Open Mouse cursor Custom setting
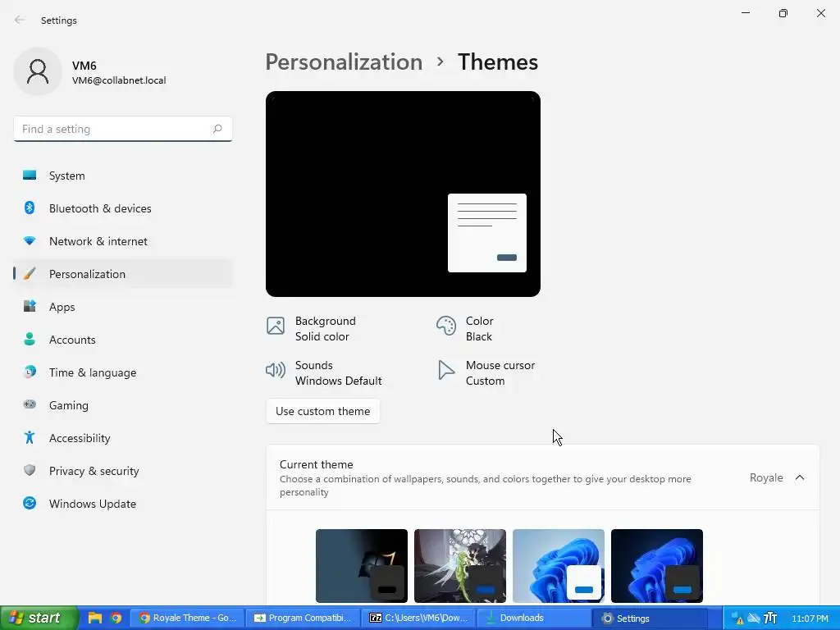This screenshot has width=840, height=630. tap(486, 372)
